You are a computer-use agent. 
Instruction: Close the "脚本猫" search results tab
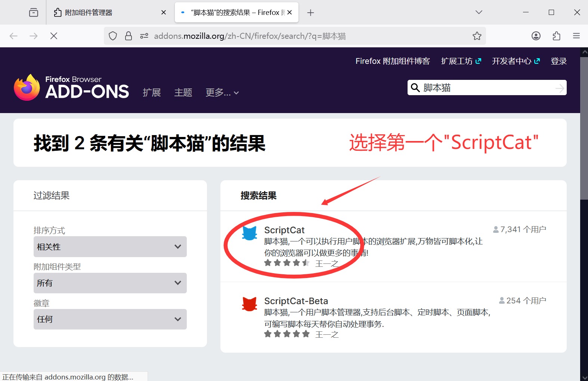(x=290, y=12)
